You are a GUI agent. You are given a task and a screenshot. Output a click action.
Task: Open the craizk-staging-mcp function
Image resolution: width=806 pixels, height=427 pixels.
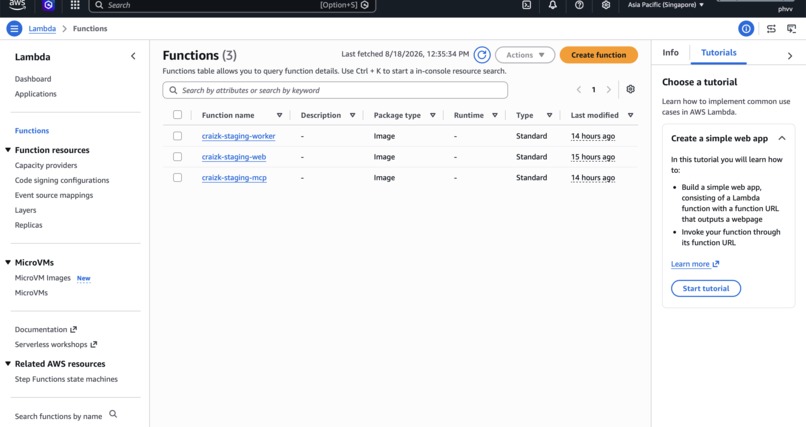point(234,178)
